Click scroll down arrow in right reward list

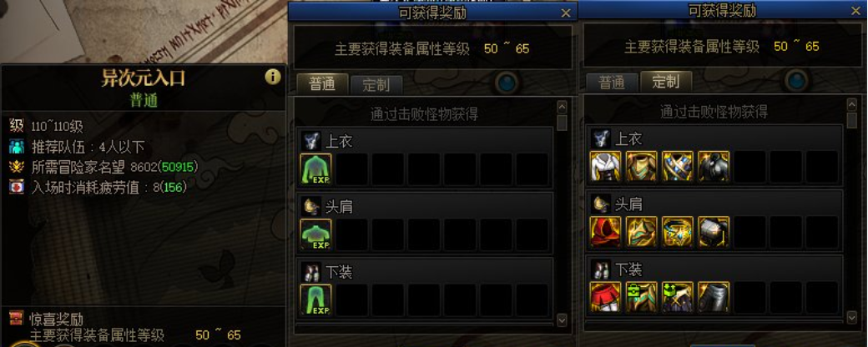tap(851, 317)
